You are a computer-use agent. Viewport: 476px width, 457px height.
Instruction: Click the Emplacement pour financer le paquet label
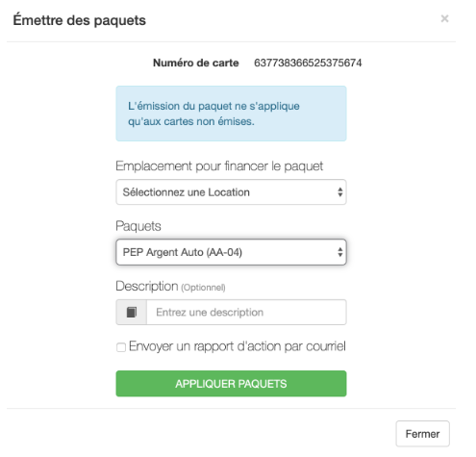tap(219, 166)
